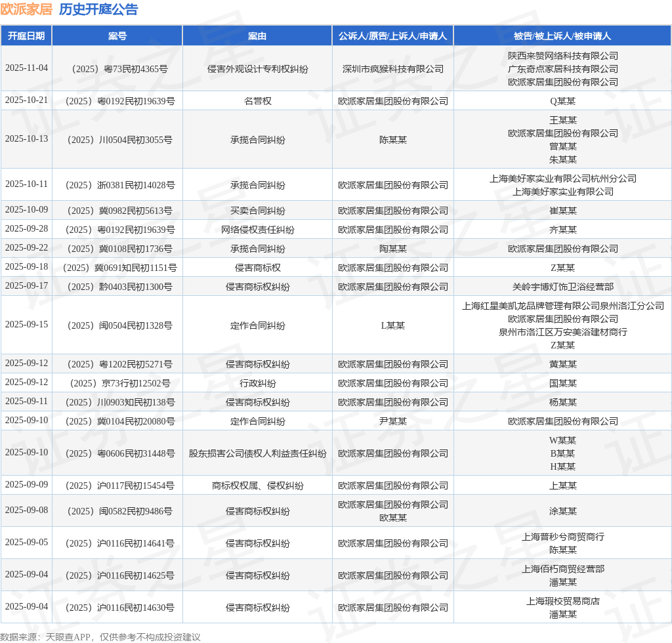672x643 pixels.
Task: Click case number （2025）冀0691知民初1151号
Action: 117,268
